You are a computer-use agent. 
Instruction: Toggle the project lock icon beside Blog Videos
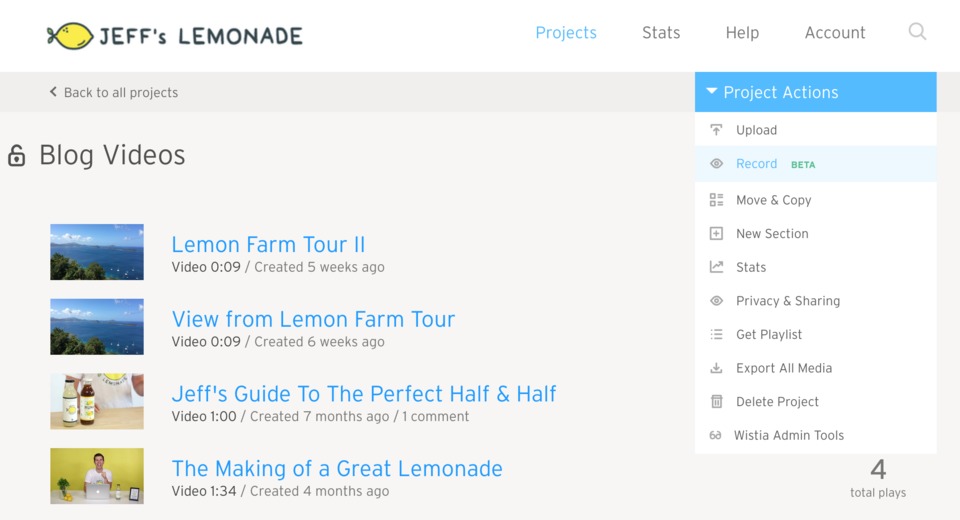point(16,156)
